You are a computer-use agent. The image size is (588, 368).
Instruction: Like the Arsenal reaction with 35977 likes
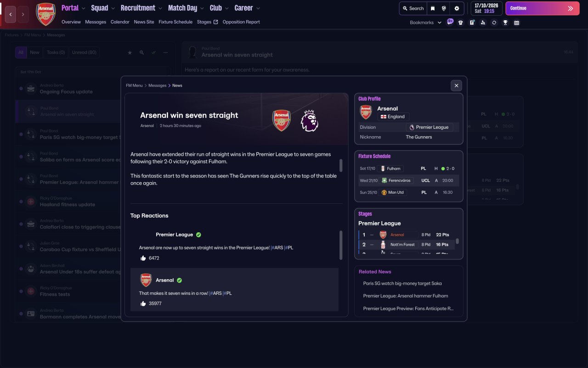pos(143,304)
